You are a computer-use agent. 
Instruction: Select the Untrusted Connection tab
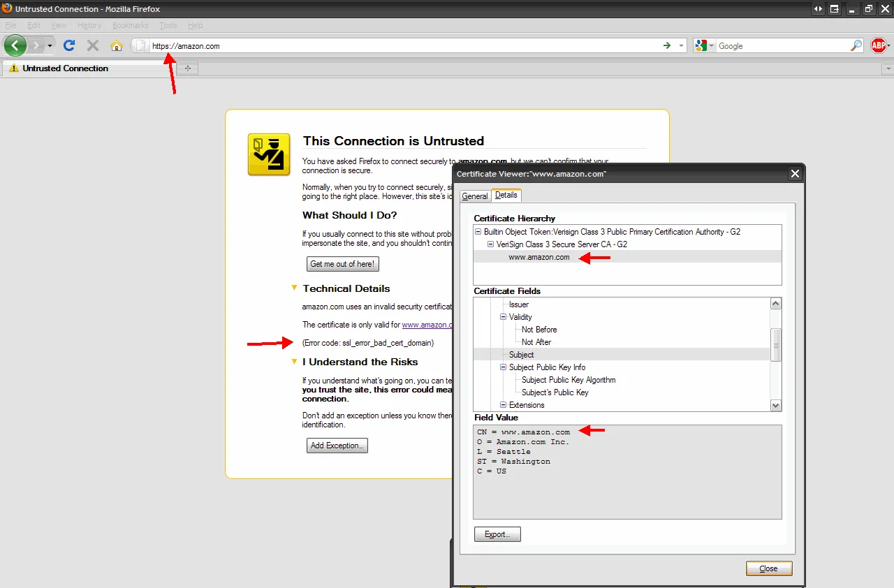(x=88, y=68)
